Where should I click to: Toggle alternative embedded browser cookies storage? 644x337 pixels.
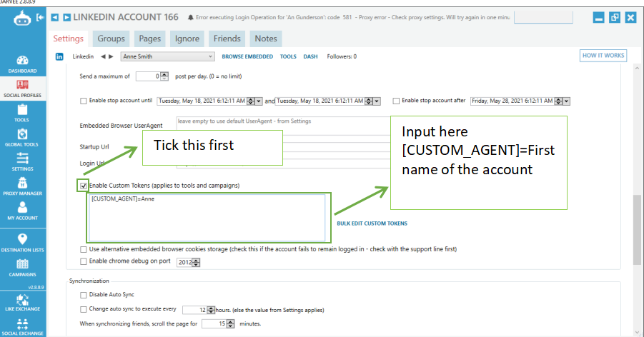[84, 250]
